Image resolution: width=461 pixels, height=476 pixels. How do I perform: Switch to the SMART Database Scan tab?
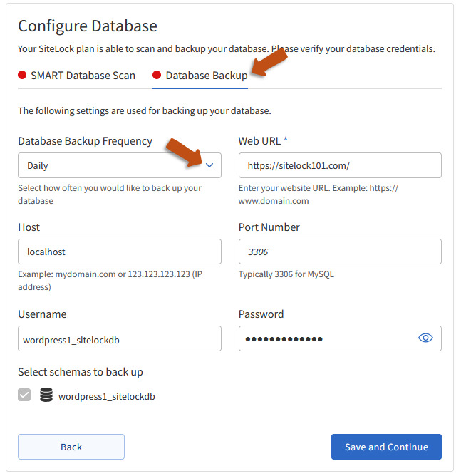pos(83,75)
